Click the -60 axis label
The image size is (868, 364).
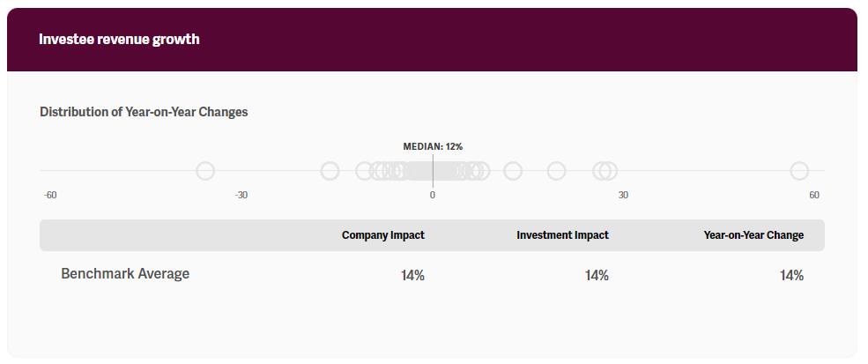click(x=50, y=195)
